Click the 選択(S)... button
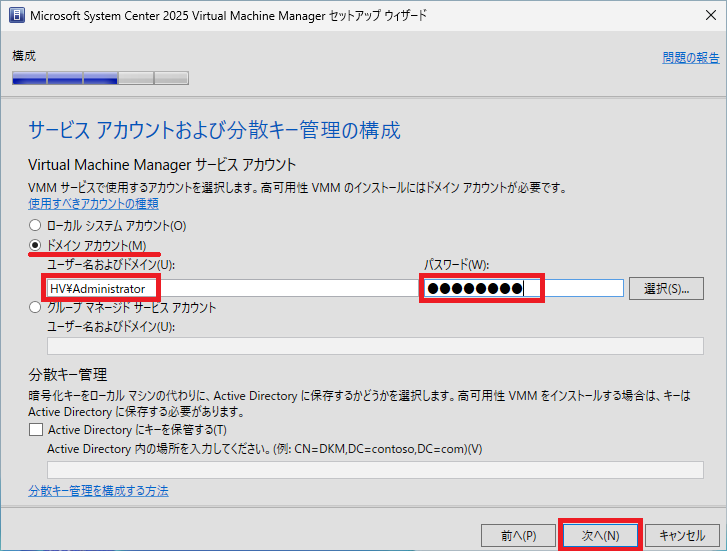Image resolution: width=727 pixels, height=551 pixels. tap(666, 288)
